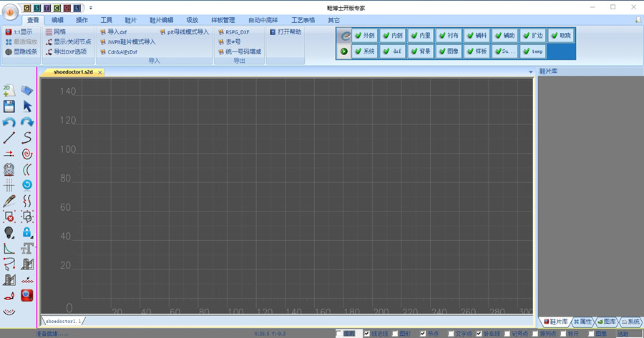The width and height of the screenshot is (644, 338).
Task: Switch to the 图库 panel tab
Action: (607, 322)
